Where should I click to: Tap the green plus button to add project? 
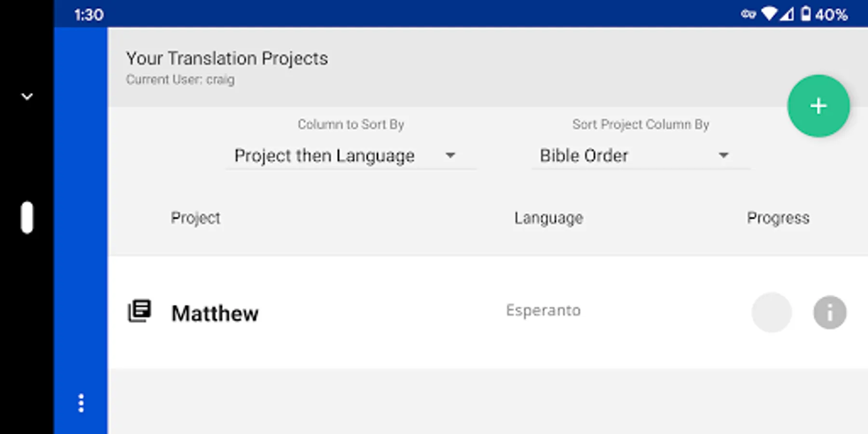tap(818, 106)
